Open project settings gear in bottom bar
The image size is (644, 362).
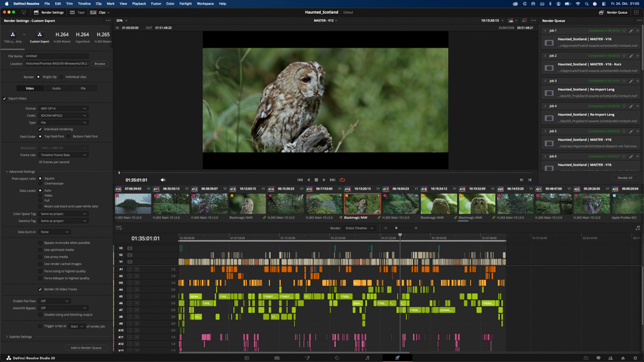[635, 358]
